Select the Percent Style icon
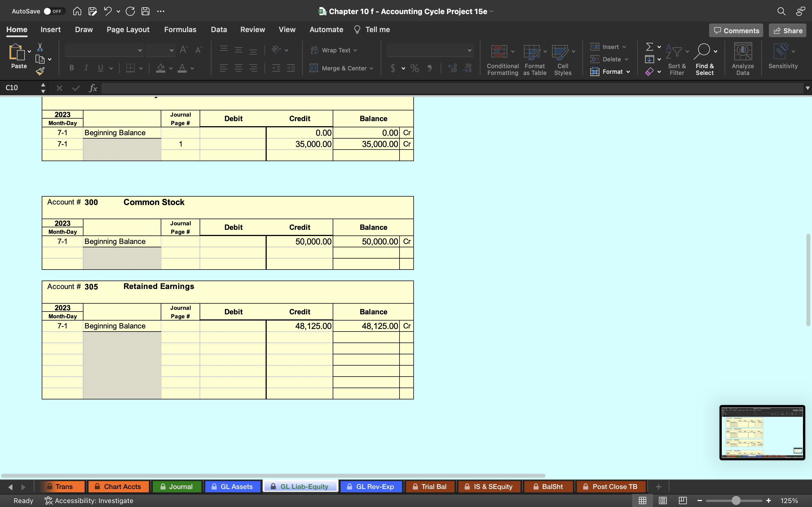Screen dimensions: 812x507 [414, 68]
